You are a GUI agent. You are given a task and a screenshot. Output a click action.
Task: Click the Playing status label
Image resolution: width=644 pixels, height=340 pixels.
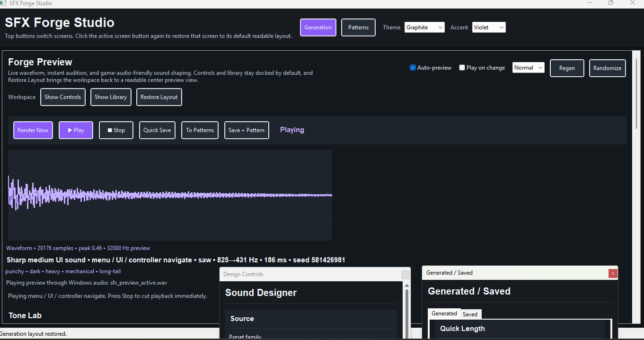pos(292,130)
